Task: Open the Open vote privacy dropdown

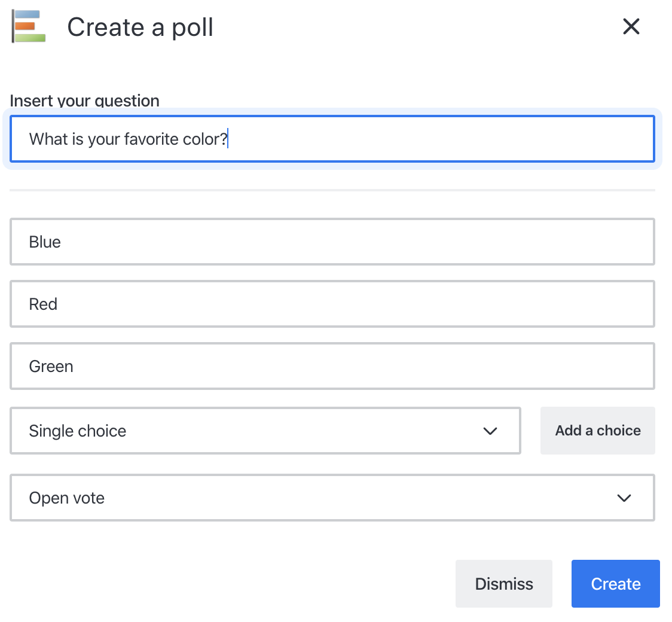Action: coord(332,498)
